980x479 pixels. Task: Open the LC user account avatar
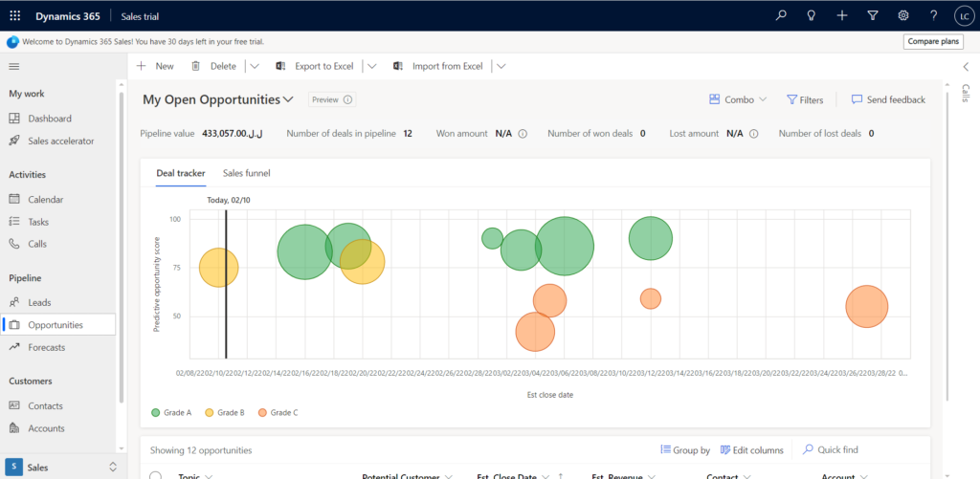point(963,17)
